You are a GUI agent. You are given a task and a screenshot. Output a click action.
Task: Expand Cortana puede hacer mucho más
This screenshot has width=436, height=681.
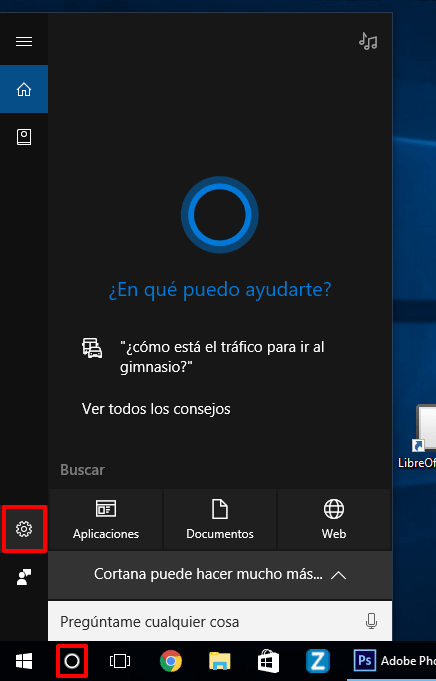[x=220, y=575]
